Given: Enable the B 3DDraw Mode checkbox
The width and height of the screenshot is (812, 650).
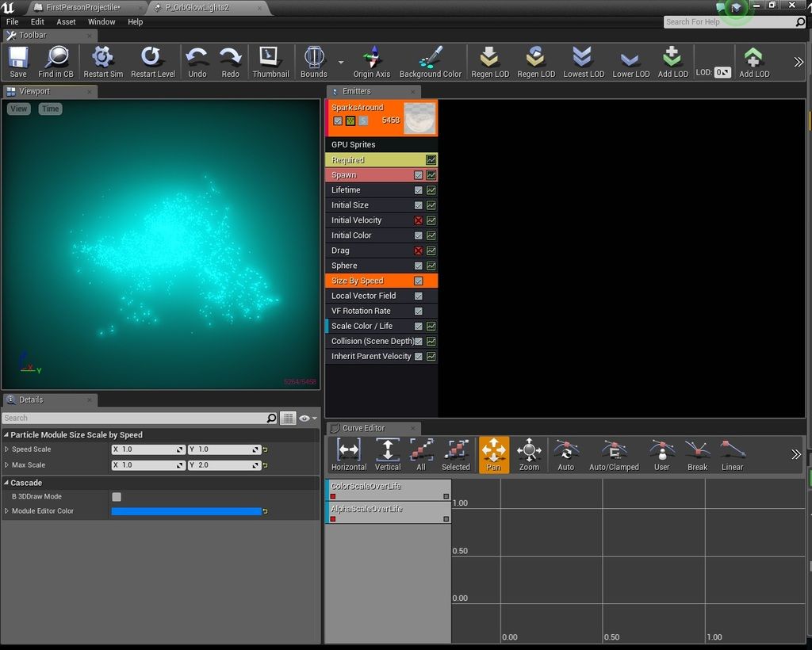Looking at the screenshot, I should pos(117,497).
